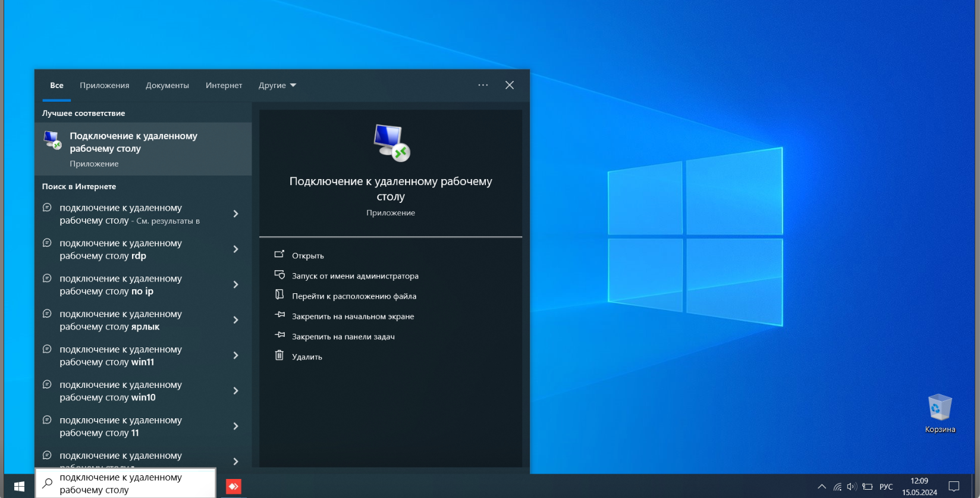
Task: Click pin icon beside начальном экране
Action: pos(279,315)
